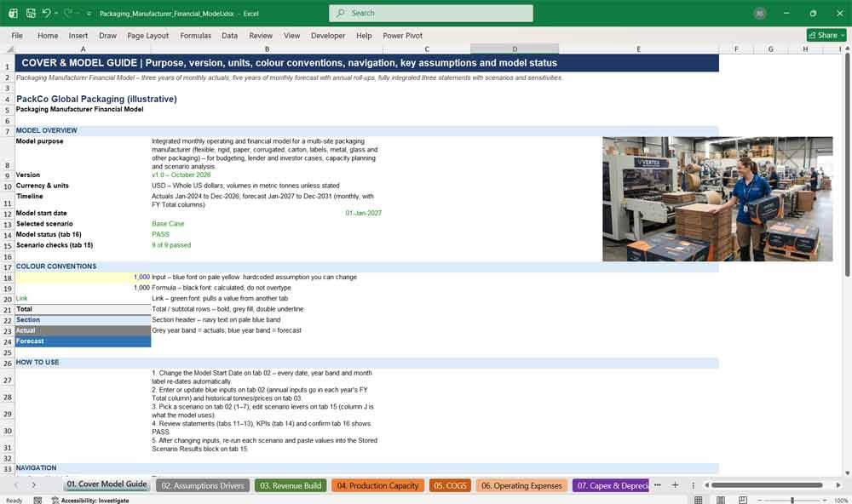
Task: Switch to Page Layout view icon
Action: (721, 500)
